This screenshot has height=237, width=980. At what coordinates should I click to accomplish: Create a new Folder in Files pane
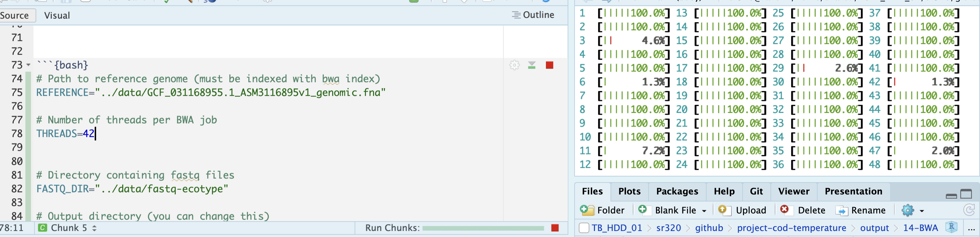pos(602,210)
